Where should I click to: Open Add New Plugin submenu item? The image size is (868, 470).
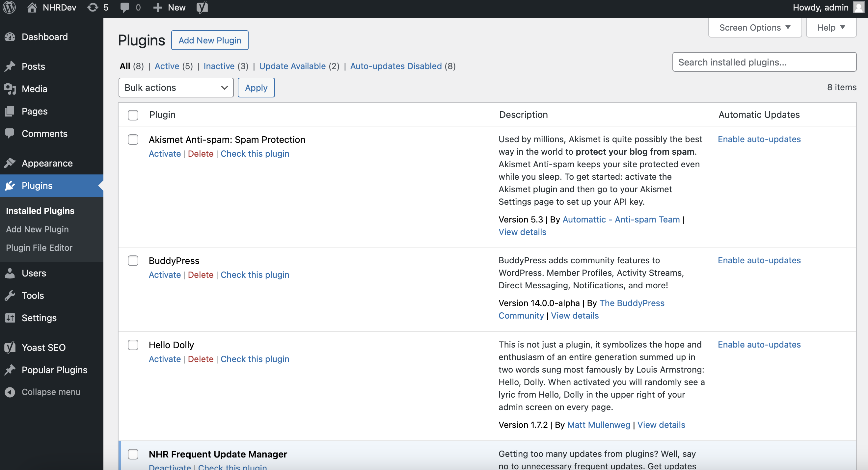pos(38,229)
